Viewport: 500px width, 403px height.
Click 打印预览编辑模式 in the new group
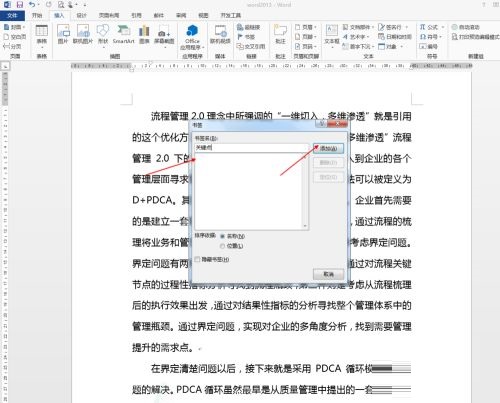(x=476, y=37)
